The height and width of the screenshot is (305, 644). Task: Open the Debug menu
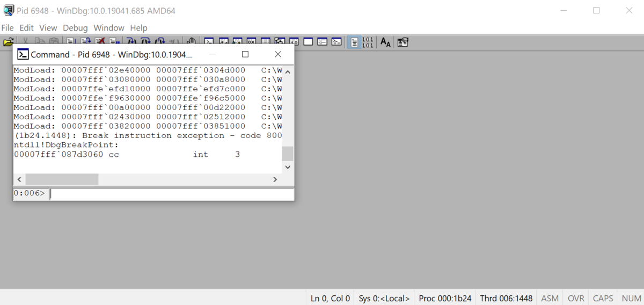coord(75,27)
